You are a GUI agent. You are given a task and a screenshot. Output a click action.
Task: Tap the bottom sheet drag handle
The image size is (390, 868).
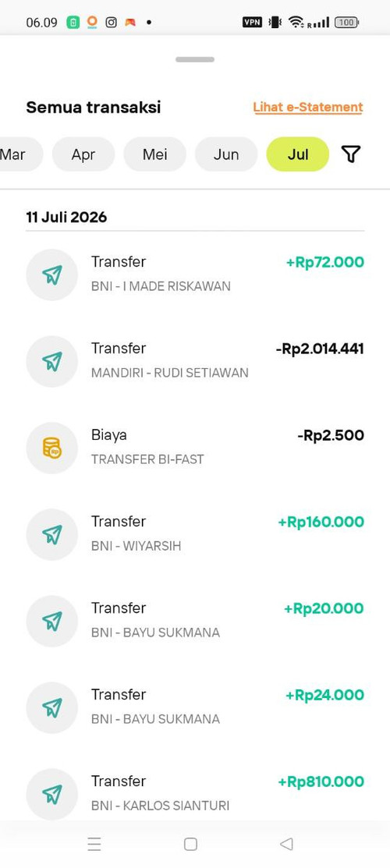click(195, 59)
